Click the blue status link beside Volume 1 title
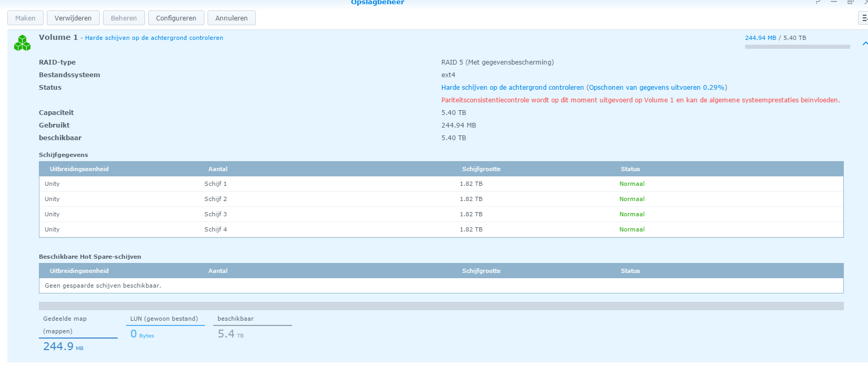868x369 pixels. tap(154, 38)
